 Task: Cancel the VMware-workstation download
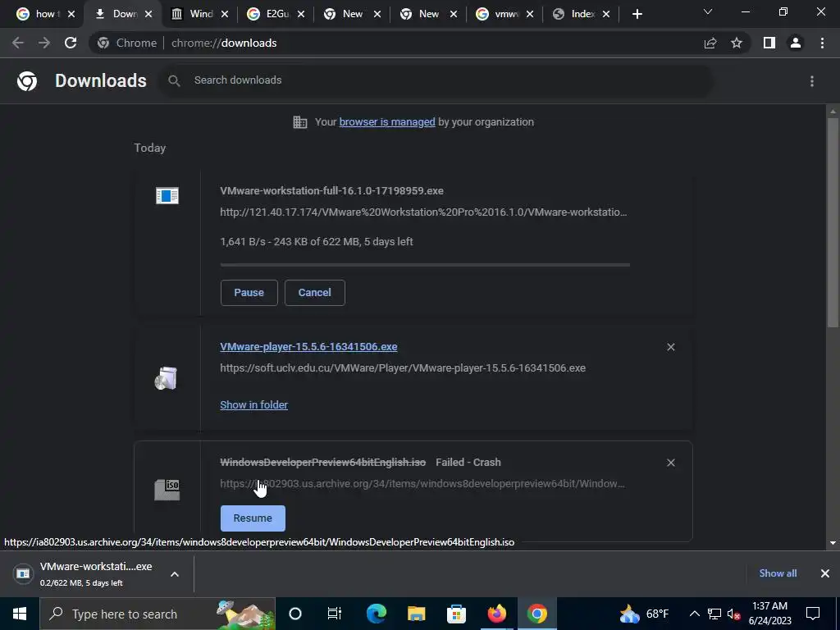[314, 293]
